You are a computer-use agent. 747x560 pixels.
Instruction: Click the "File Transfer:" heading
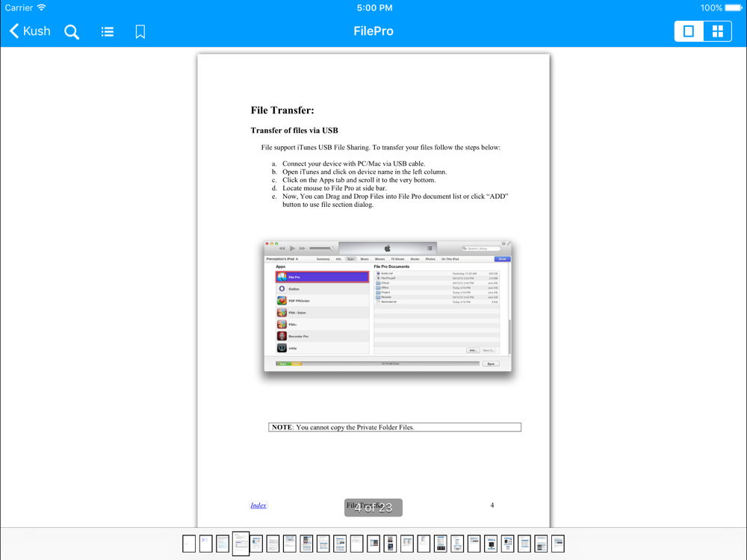click(282, 111)
